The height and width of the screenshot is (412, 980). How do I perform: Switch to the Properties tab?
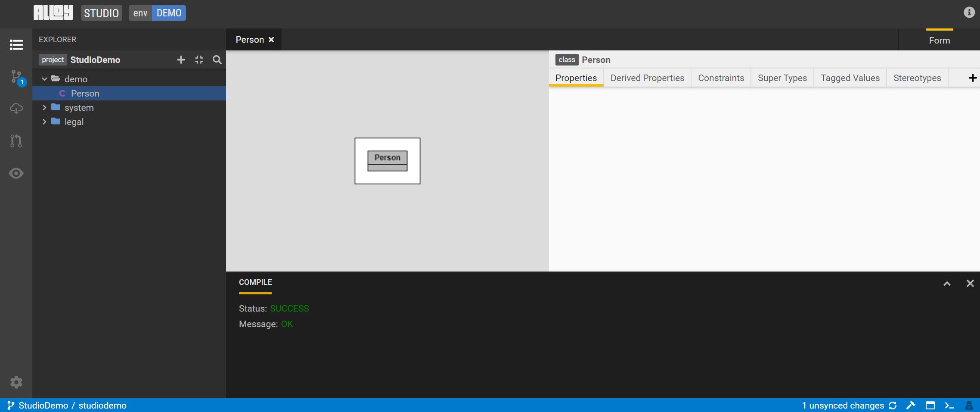click(x=576, y=78)
